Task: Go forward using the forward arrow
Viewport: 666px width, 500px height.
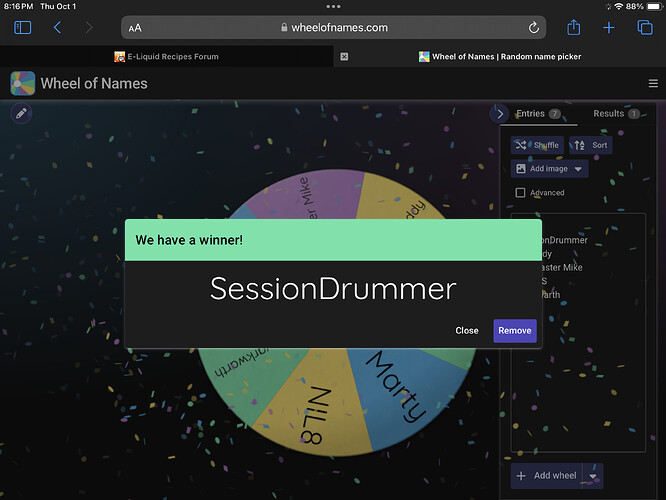Action: point(88,28)
